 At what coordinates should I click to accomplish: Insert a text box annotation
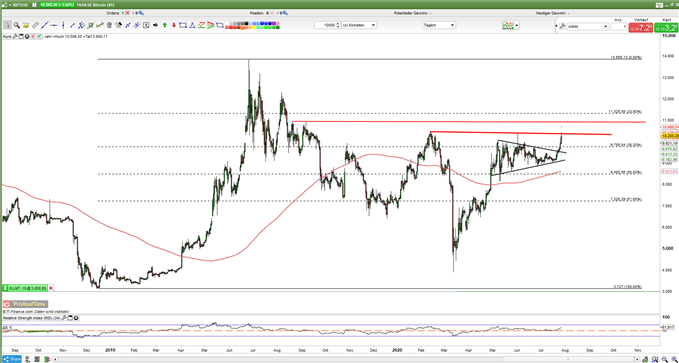point(146,25)
